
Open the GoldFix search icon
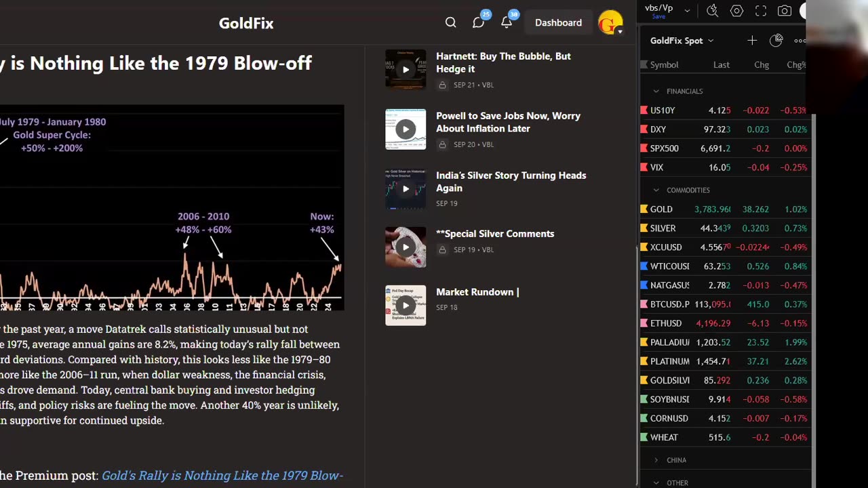pos(450,22)
